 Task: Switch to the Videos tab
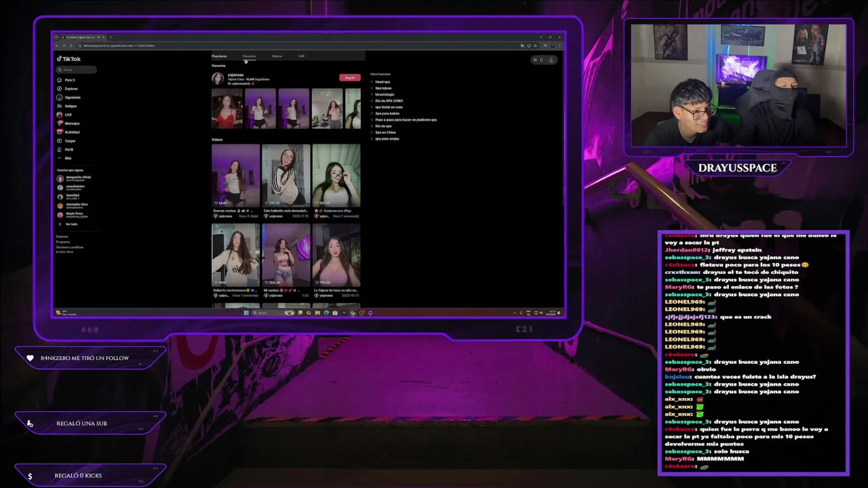[x=277, y=56]
